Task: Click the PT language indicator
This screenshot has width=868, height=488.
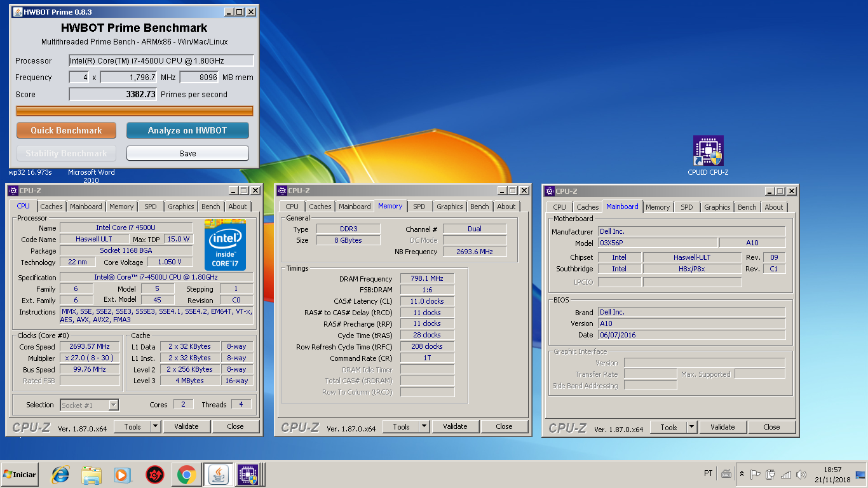Action: point(709,473)
